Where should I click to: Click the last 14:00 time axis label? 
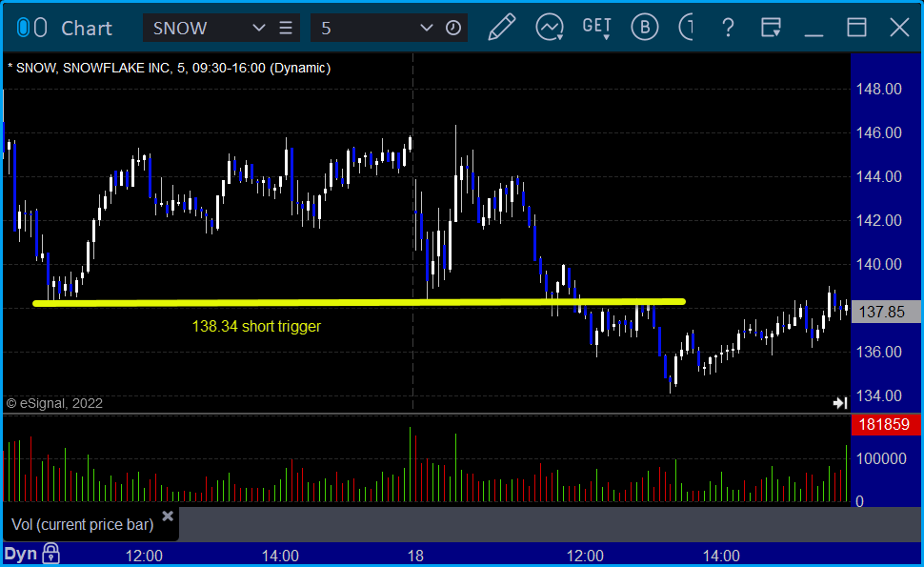click(x=721, y=556)
